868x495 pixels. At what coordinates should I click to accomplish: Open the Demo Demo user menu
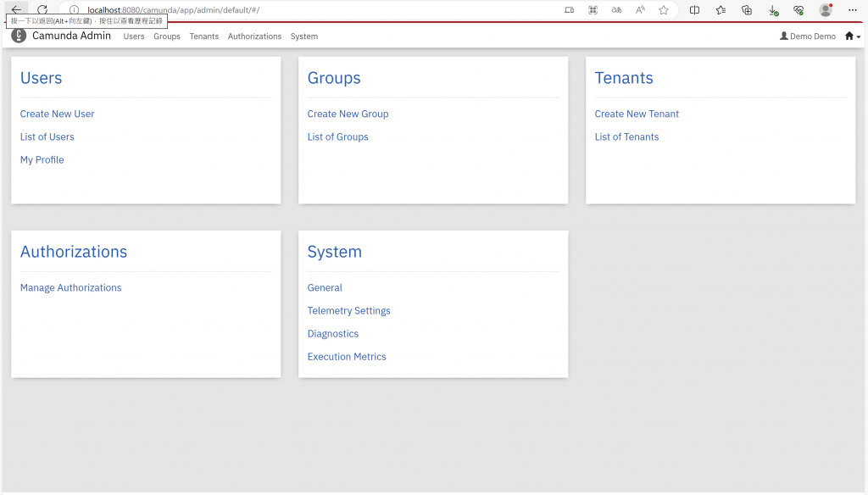(x=808, y=36)
